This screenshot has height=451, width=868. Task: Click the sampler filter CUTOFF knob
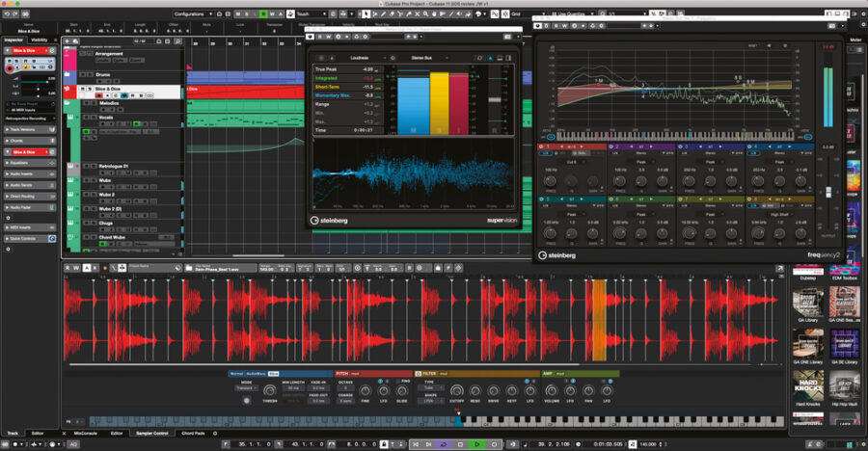click(457, 391)
